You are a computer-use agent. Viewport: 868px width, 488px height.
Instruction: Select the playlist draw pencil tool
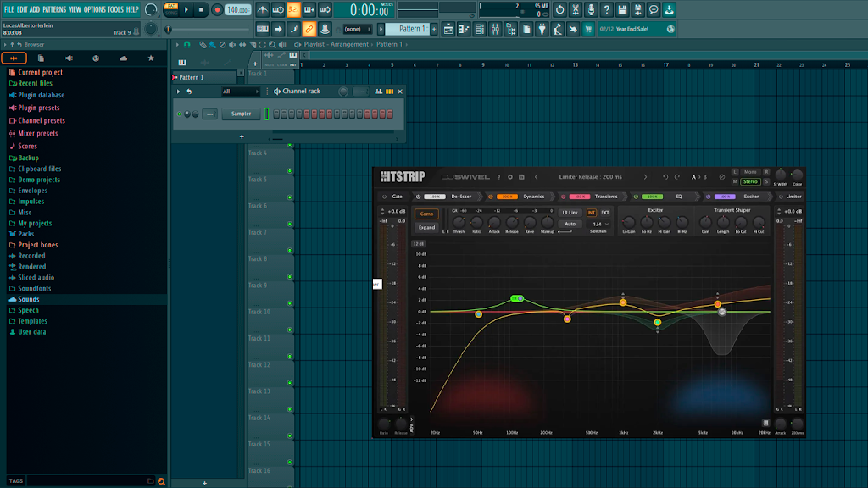[x=203, y=44]
